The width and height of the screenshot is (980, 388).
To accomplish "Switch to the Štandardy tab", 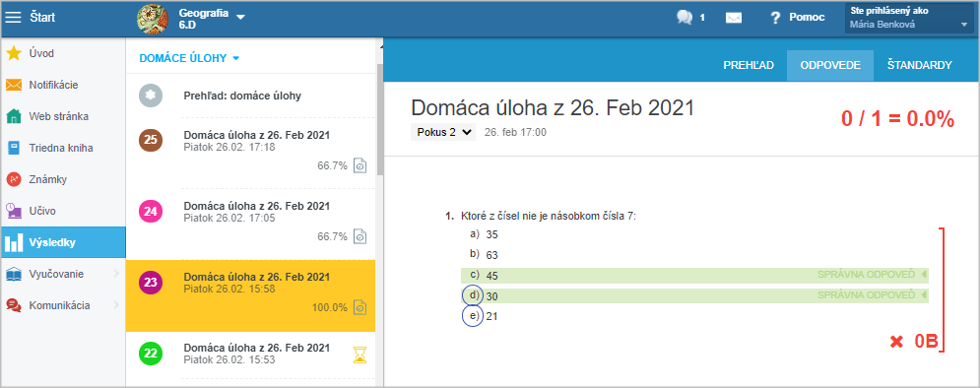I will [x=919, y=65].
